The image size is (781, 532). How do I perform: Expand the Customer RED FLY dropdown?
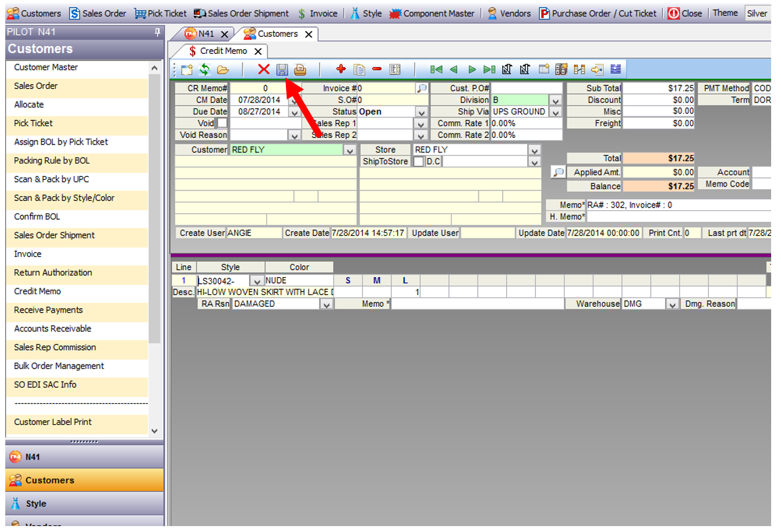[350, 150]
